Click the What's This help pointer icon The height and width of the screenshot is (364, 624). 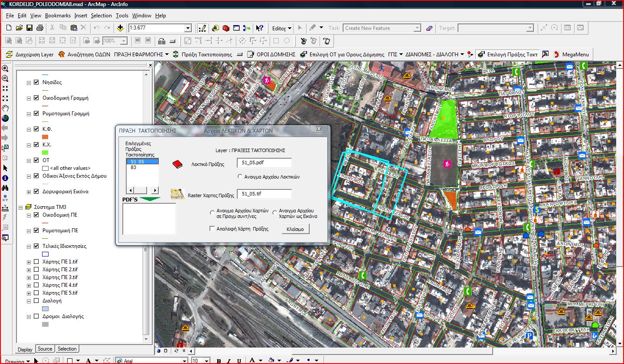coord(259,28)
